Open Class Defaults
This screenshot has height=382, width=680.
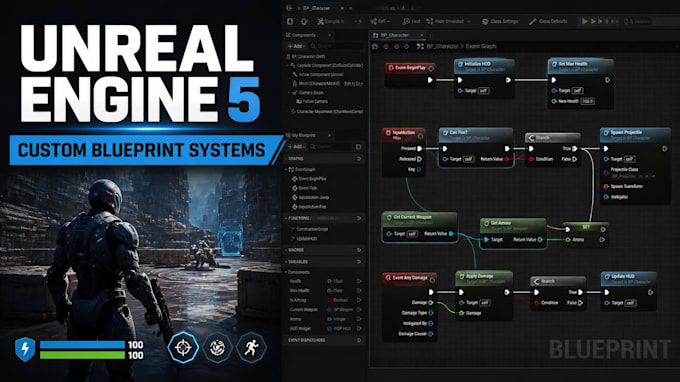tap(548, 21)
